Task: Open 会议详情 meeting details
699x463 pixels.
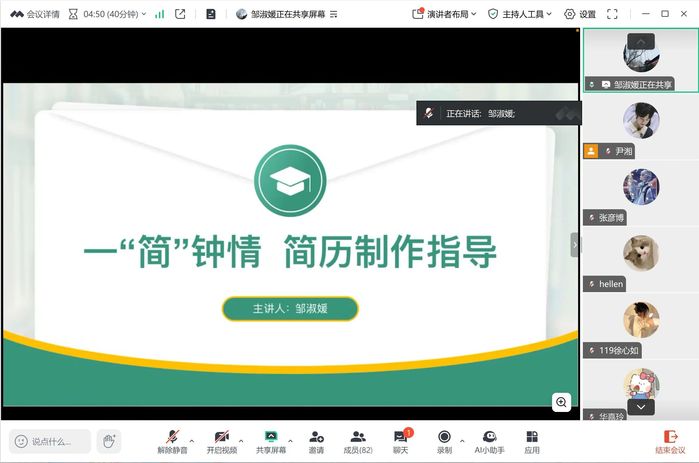Action: tap(35, 14)
